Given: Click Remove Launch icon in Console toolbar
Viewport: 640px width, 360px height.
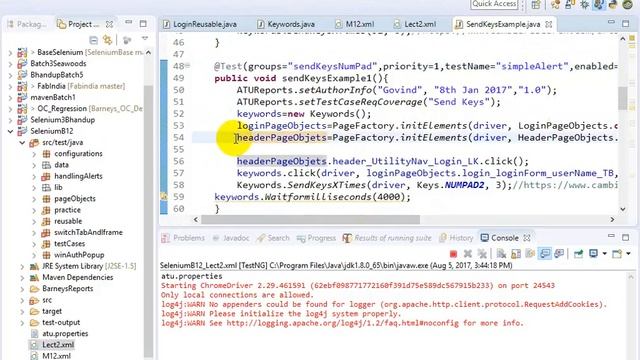Looking at the screenshot, I should point(468,254).
